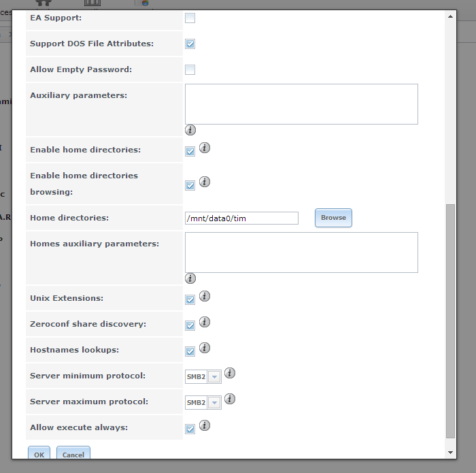The height and width of the screenshot is (473, 476).
Task: Show info for Unix Extensions
Action: pyautogui.click(x=205, y=296)
